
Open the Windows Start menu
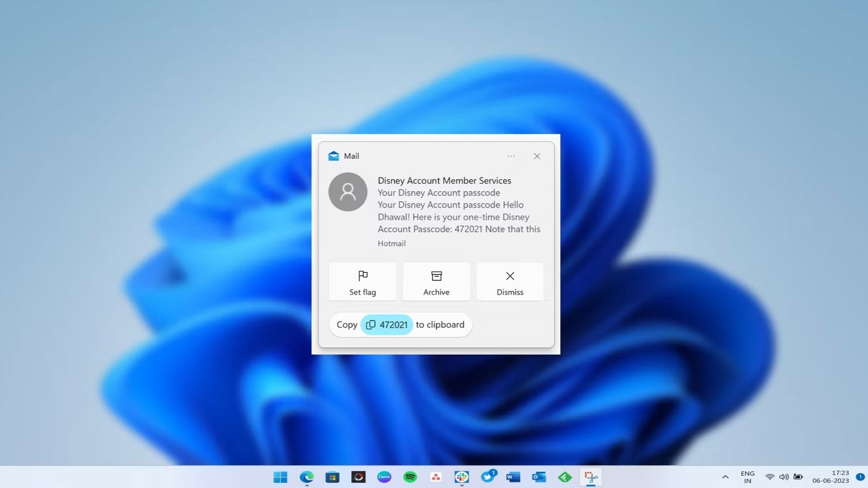click(x=281, y=477)
